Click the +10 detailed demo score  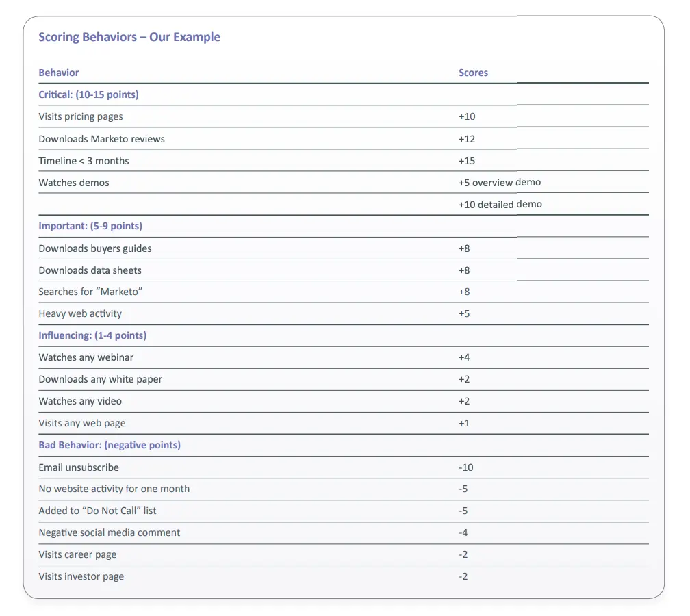(501, 204)
